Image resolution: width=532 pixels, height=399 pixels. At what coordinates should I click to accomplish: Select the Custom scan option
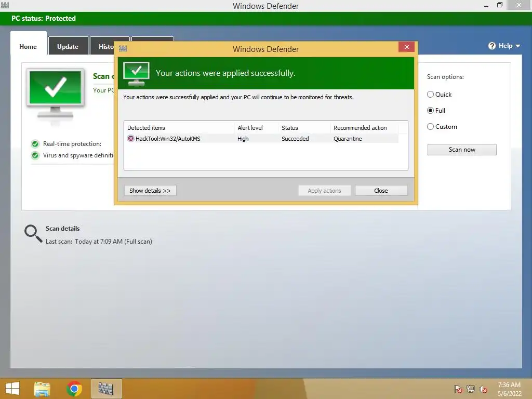click(431, 127)
